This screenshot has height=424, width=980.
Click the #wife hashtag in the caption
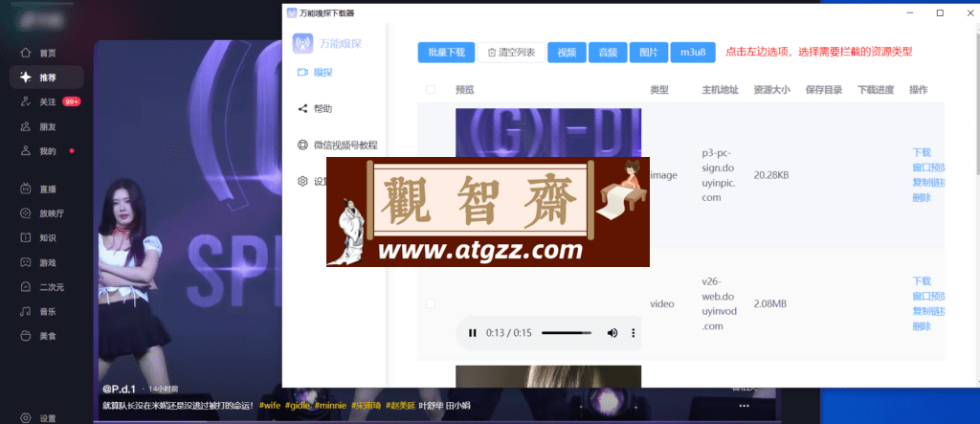[x=270, y=405]
